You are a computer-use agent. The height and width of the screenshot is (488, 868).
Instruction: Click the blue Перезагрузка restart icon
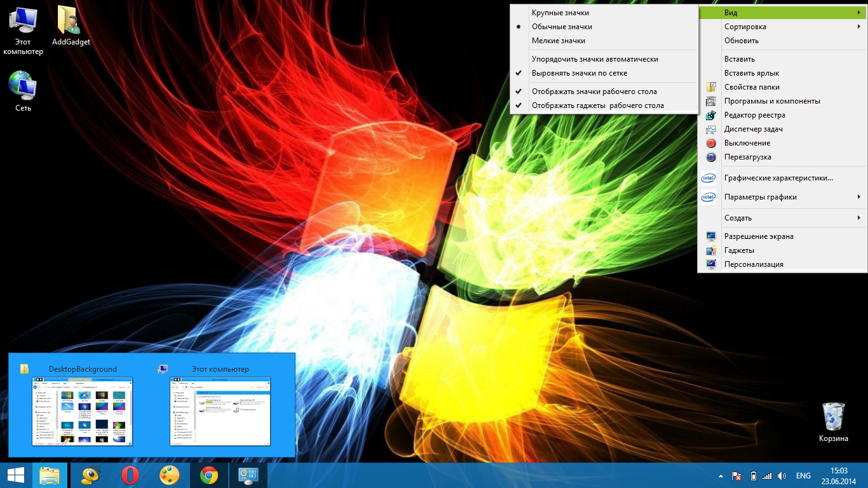pos(711,157)
